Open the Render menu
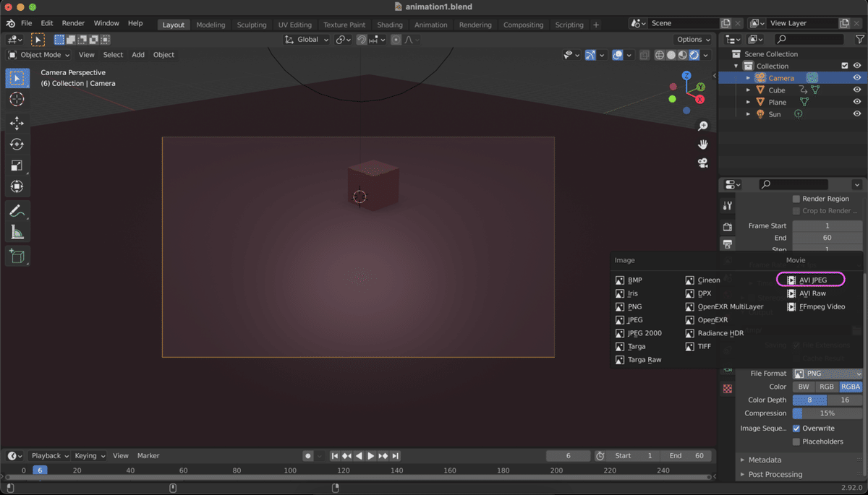This screenshot has width=868, height=495. pos(73,24)
